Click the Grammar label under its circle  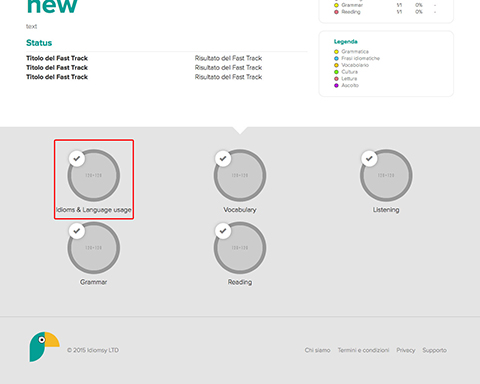[x=93, y=282]
